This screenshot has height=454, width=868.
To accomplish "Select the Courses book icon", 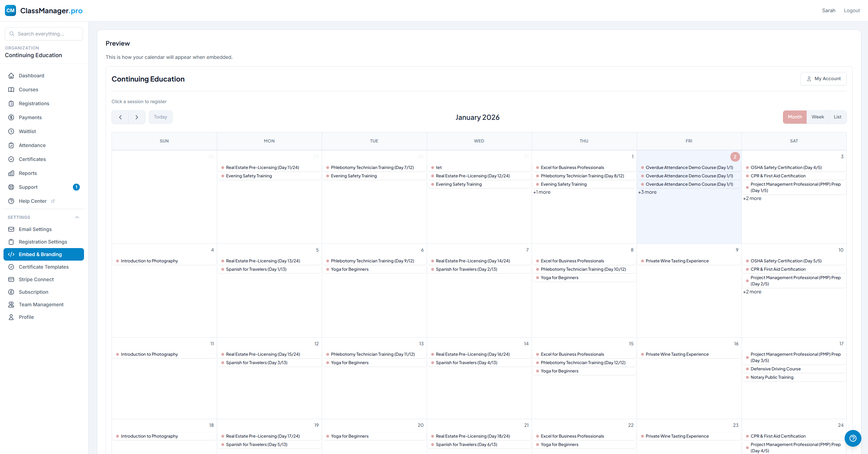I will pos(12,89).
